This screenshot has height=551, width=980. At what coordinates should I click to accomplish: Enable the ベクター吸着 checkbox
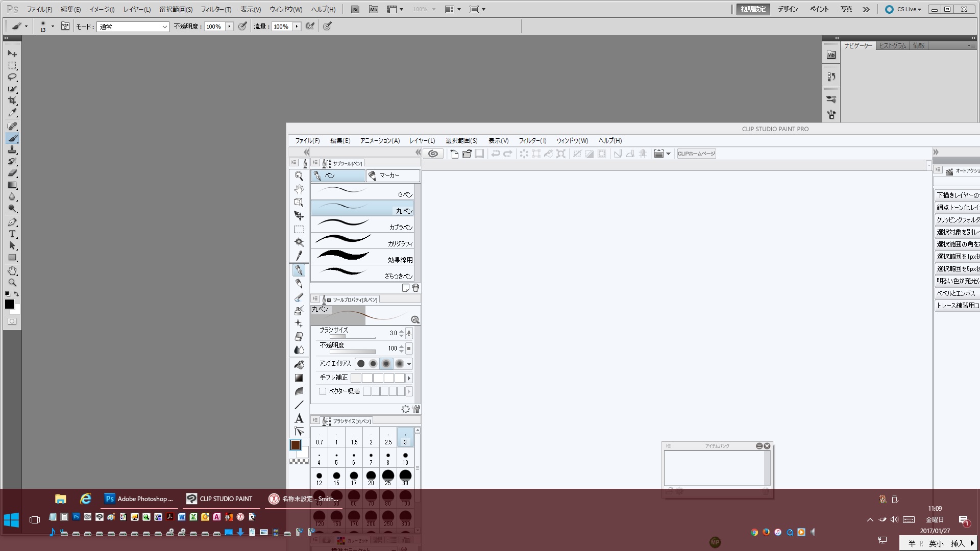click(x=323, y=391)
